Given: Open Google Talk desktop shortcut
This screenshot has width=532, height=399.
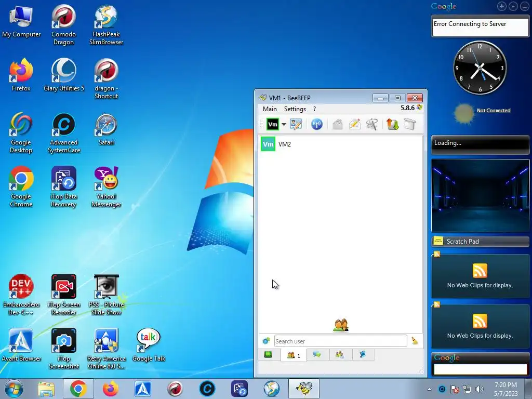Looking at the screenshot, I should 148,345.
